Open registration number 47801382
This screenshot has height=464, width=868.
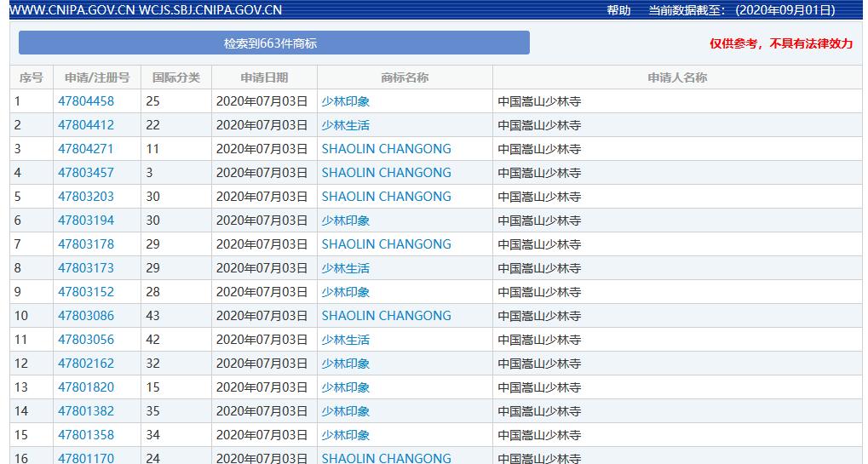click(x=86, y=410)
